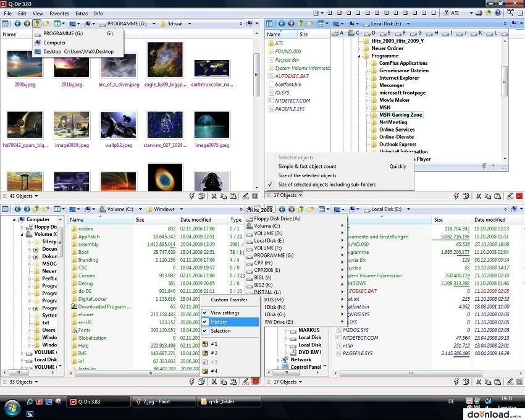
Task: Open Windows folder dropdown in bottom-left pane
Action: (x=181, y=209)
